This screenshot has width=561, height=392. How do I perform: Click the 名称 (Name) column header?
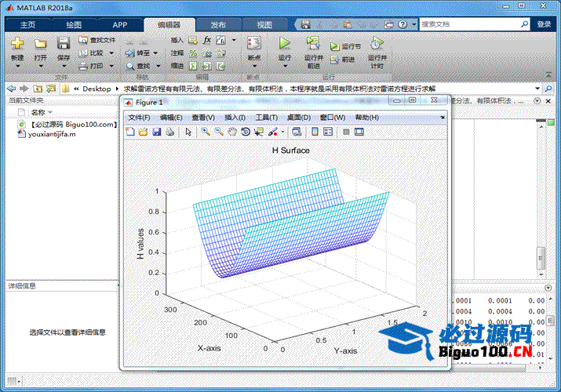38,113
